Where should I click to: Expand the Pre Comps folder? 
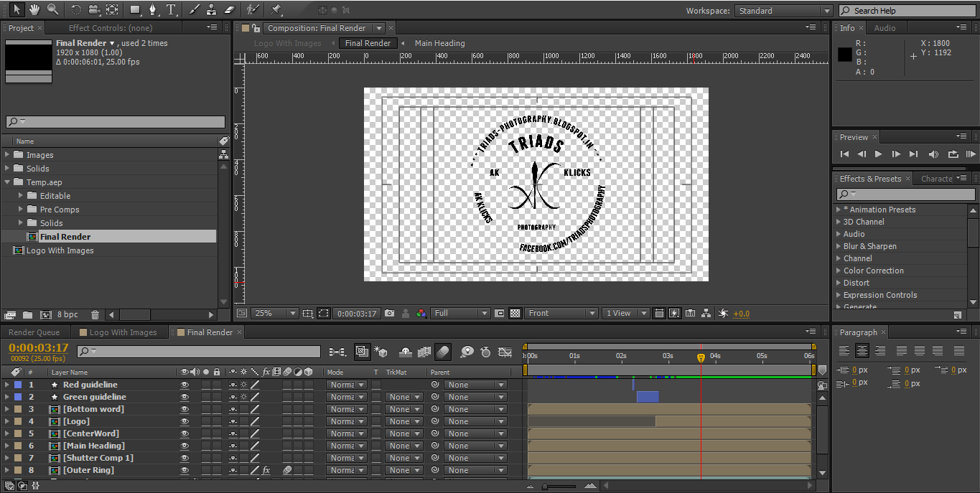point(22,210)
